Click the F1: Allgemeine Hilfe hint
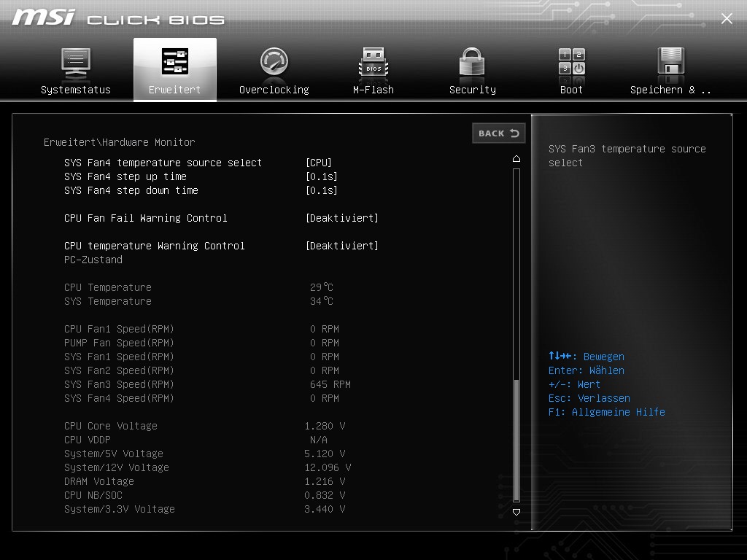The width and height of the screenshot is (747, 560). (x=606, y=412)
